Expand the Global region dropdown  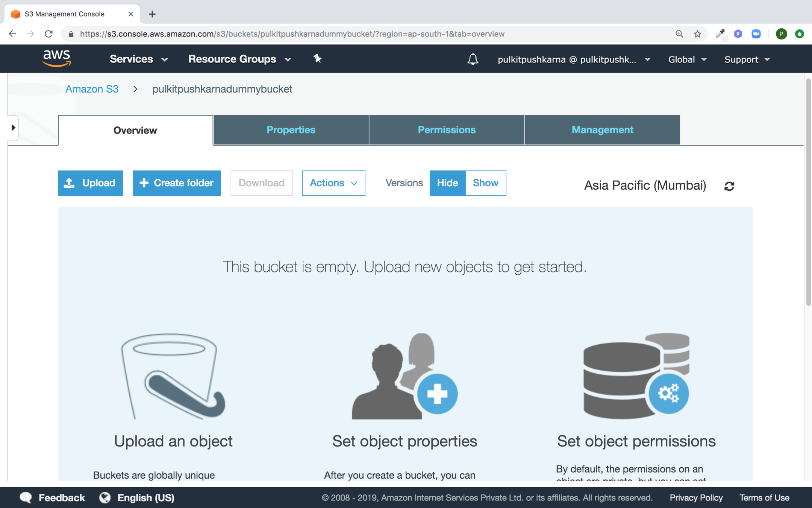click(687, 59)
